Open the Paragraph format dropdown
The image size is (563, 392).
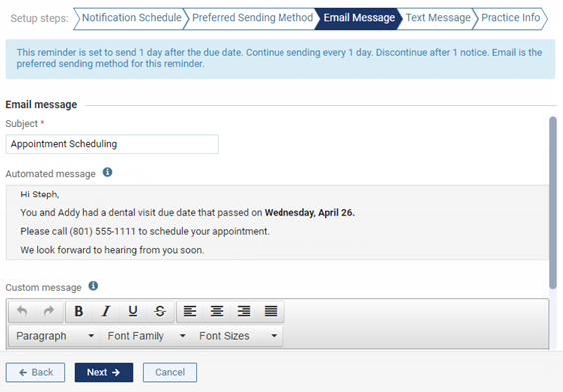pos(55,336)
